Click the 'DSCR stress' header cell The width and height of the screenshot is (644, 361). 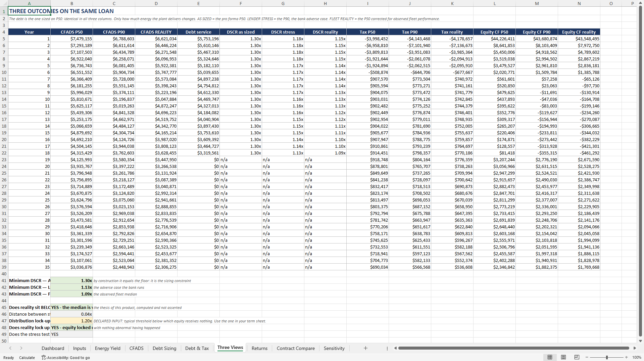(x=283, y=32)
